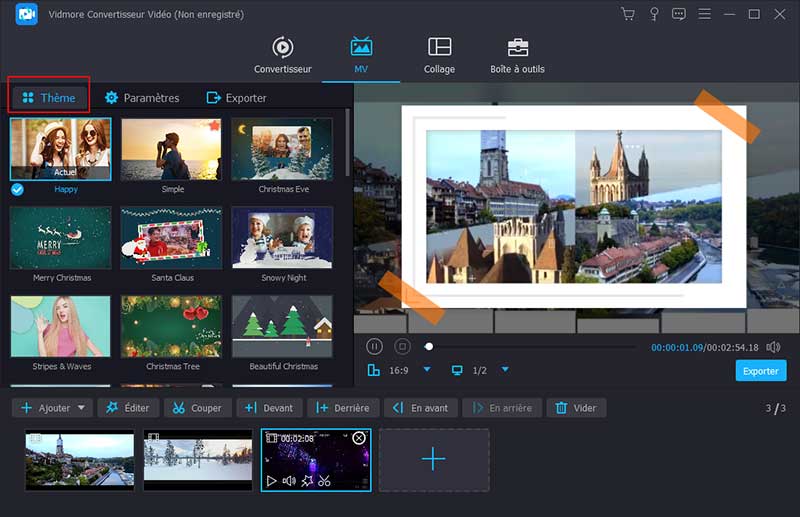Click the blue Exporter button
Image resolution: width=800 pixels, height=517 pixels.
(760, 371)
